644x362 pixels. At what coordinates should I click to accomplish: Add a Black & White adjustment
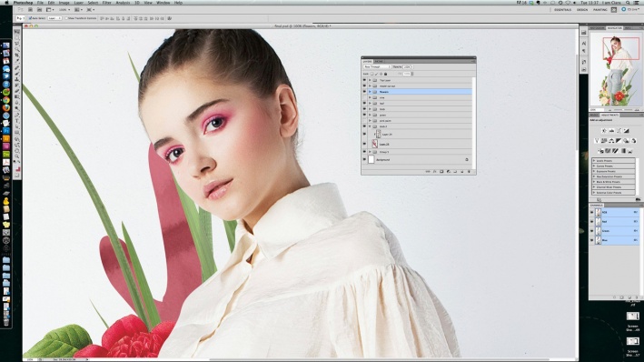[x=619, y=140]
